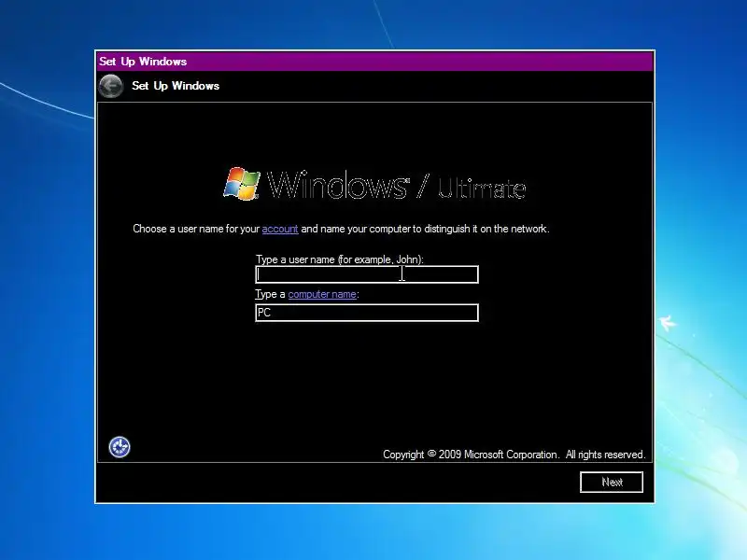747x560 pixels.
Task: Click the Type a user name label
Action: [x=339, y=259]
